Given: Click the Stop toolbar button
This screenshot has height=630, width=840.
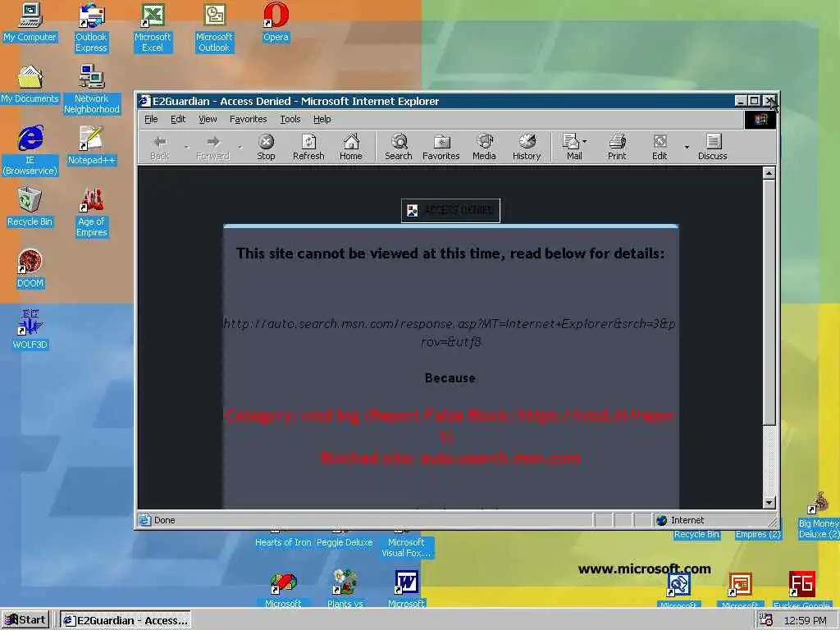Looking at the screenshot, I should pos(266,148).
